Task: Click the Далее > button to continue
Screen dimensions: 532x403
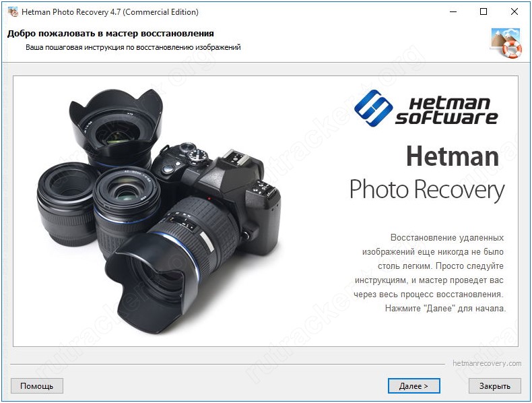Action: coord(413,386)
